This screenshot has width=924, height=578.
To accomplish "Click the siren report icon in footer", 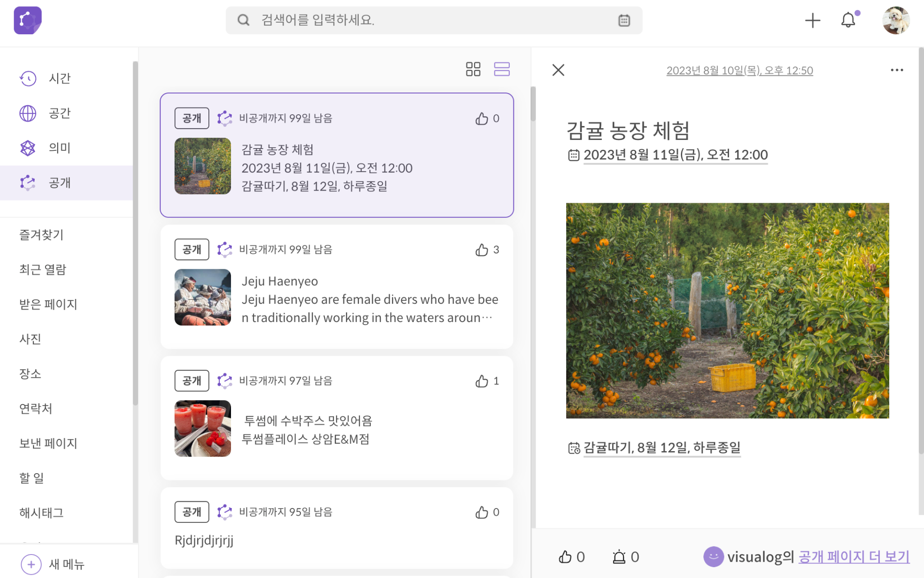I will [619, 557].
